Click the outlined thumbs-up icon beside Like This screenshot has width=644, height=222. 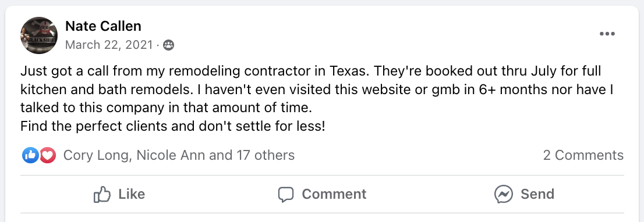102,194
